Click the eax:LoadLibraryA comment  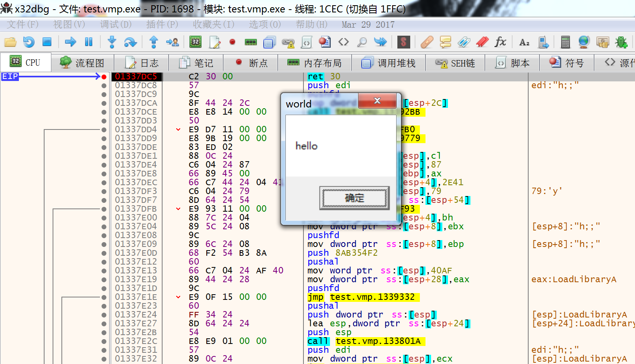point(574,279)
